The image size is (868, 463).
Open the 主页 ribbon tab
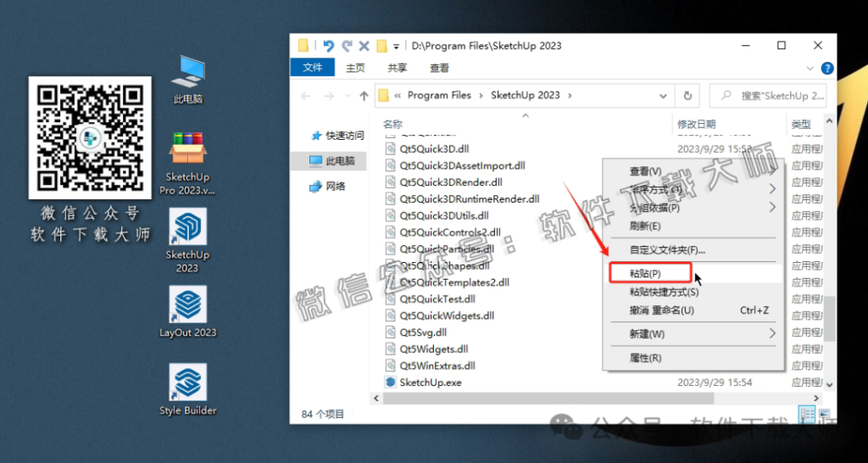coord(355,68)
